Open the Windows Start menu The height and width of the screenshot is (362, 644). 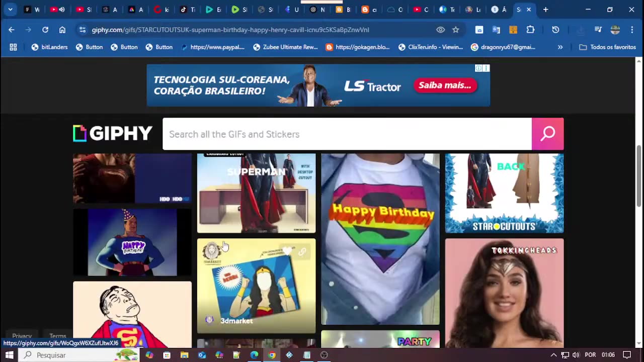pyautogui.click(x=9, y=355)
